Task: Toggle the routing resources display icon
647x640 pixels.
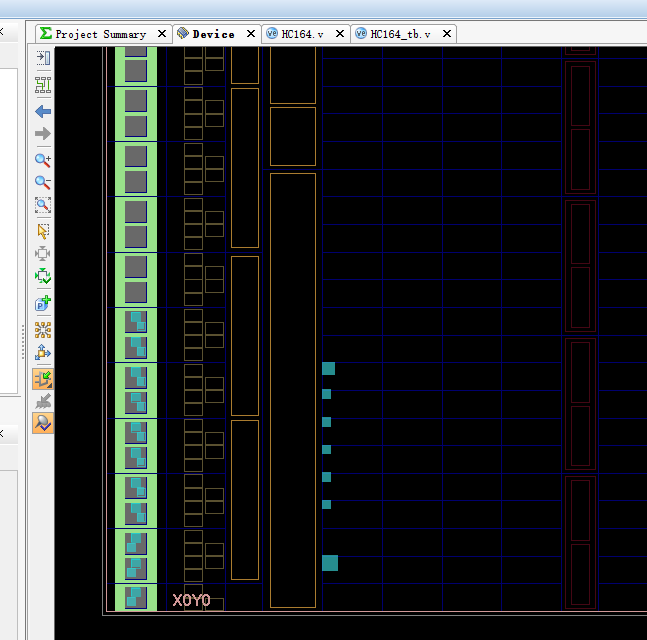Action: click(43, 85)
